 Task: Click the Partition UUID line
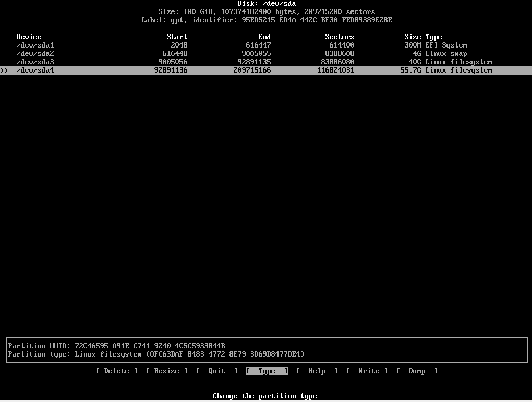point(116,346)
